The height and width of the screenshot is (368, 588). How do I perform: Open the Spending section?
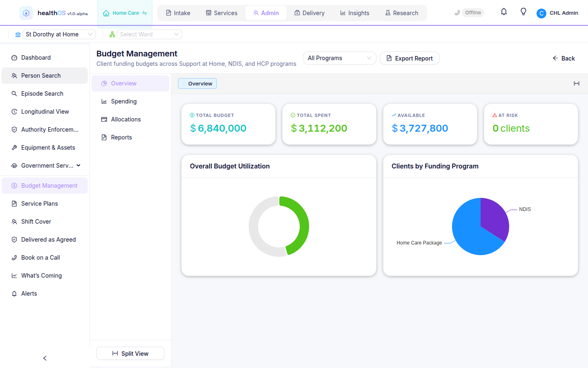(x=130, y=101)
